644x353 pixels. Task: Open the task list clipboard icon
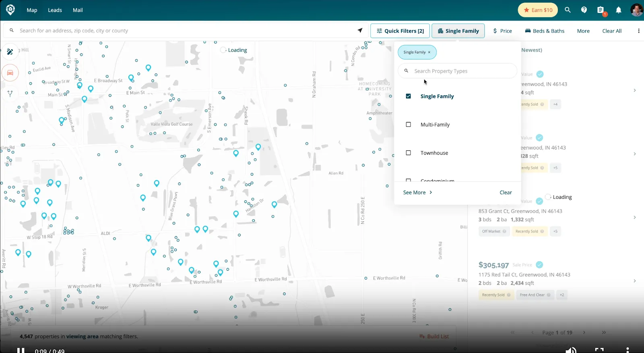pos(601,10)
